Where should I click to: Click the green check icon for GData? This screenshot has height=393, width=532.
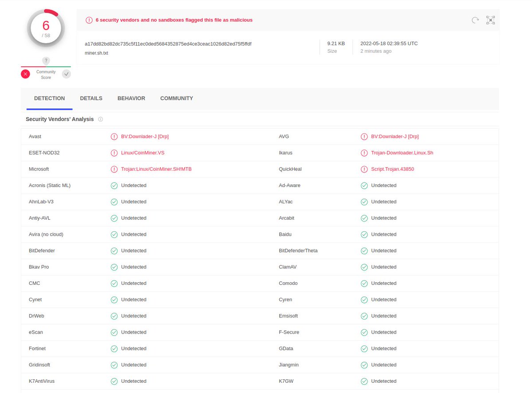click(364, 348)
